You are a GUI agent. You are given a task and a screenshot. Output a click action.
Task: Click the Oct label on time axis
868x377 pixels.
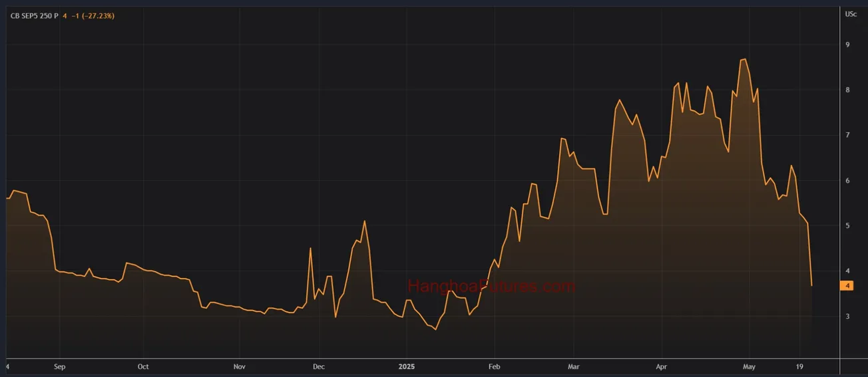[x=143, y=366]
